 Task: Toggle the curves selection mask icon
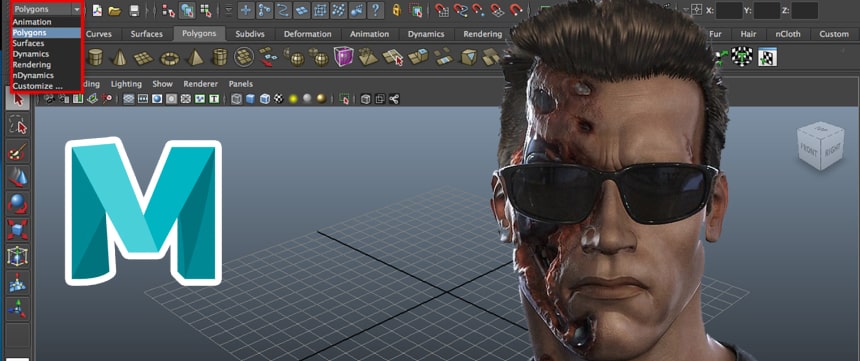tap(283, 10)
